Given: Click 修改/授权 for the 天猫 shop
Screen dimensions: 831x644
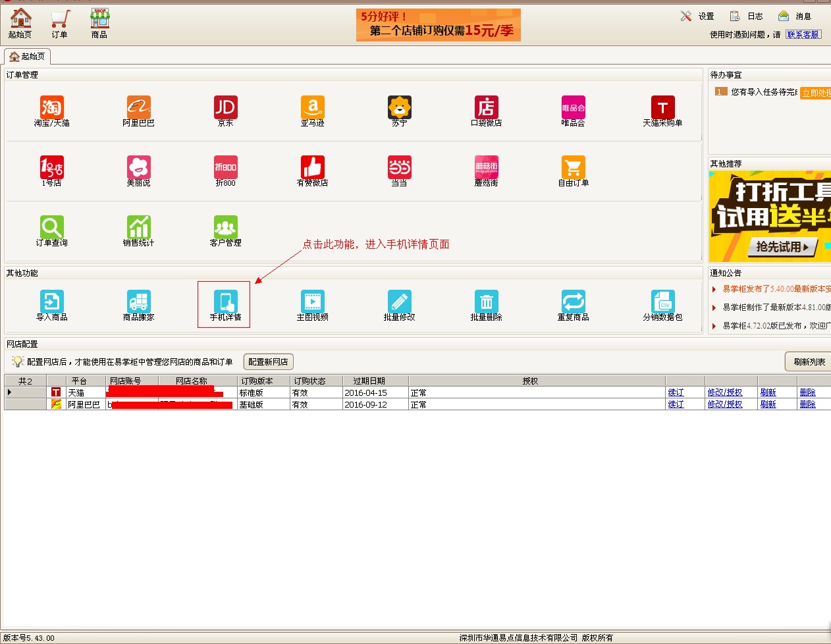Looking at the screenshot, I should pos(725,392).
